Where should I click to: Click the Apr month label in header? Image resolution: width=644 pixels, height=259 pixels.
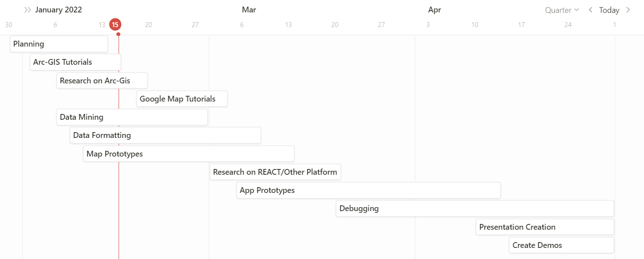[x=434, y=10]
